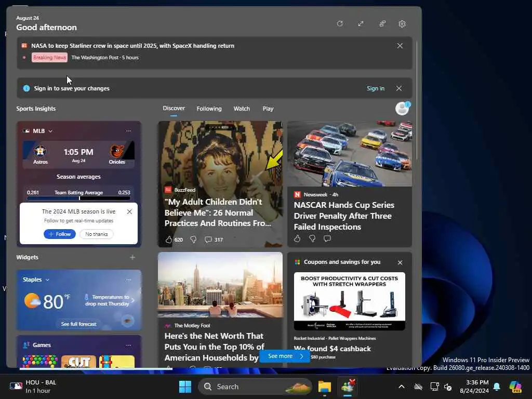The height and width of the screenshot is (399, 532).
Task: Open muted volume icon in system tray
Action: click(448, 387)
